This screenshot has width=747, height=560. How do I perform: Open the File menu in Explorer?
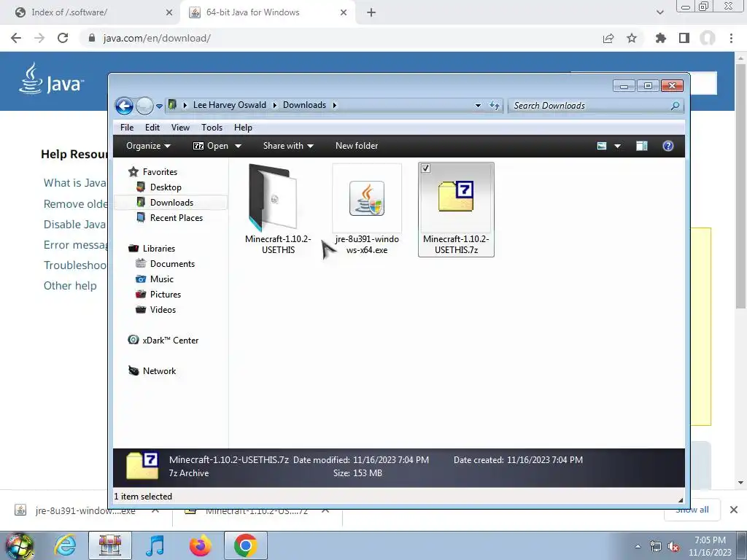click(x=127, y=128)
